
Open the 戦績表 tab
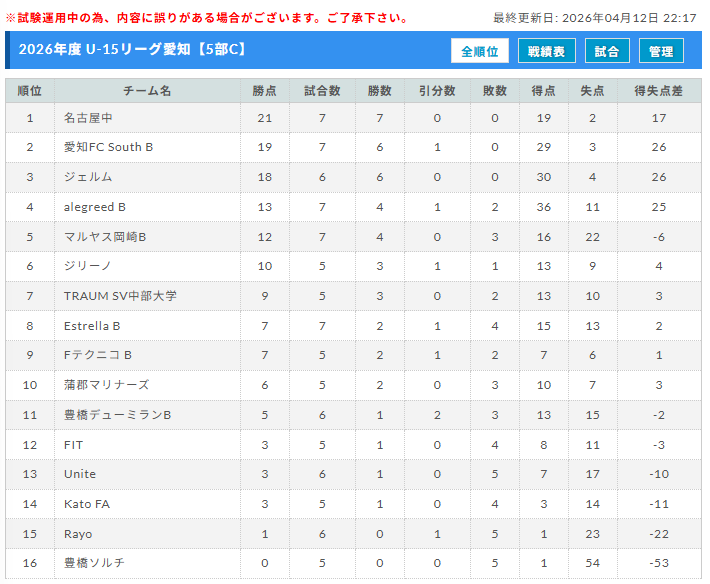pyautogui.click(x=546, y=51)
